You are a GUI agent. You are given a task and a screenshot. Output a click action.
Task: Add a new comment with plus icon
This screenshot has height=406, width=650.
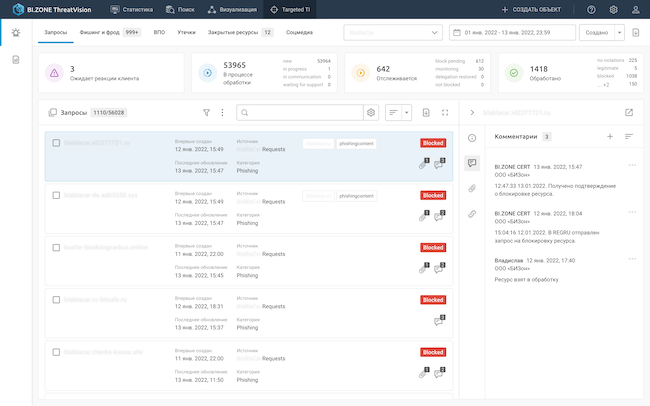point(610,136)
